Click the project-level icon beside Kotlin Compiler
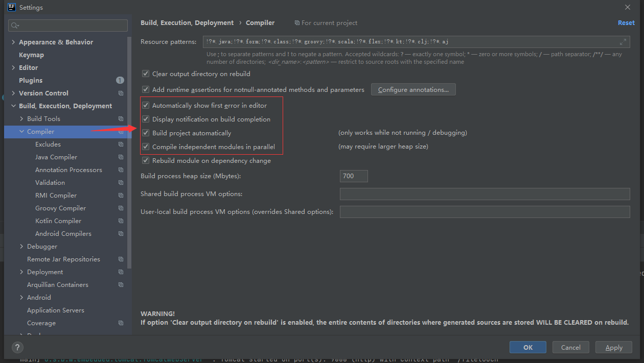 (121, 221)
